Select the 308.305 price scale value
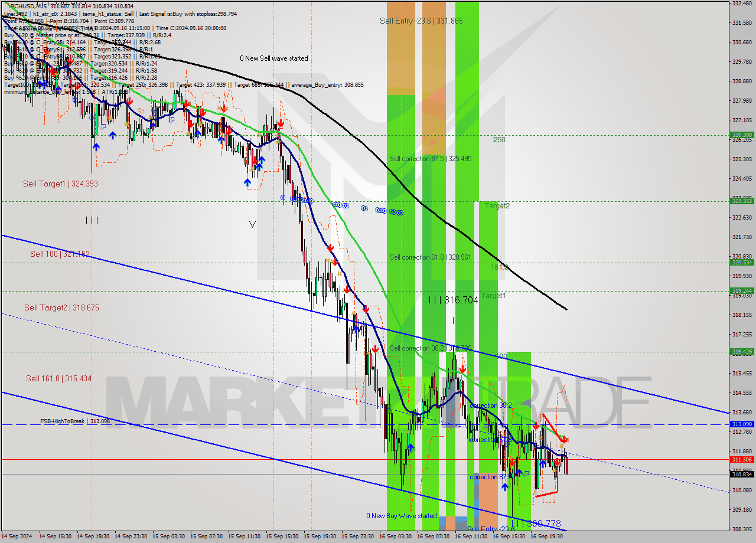756x543 pixels. 742,529
